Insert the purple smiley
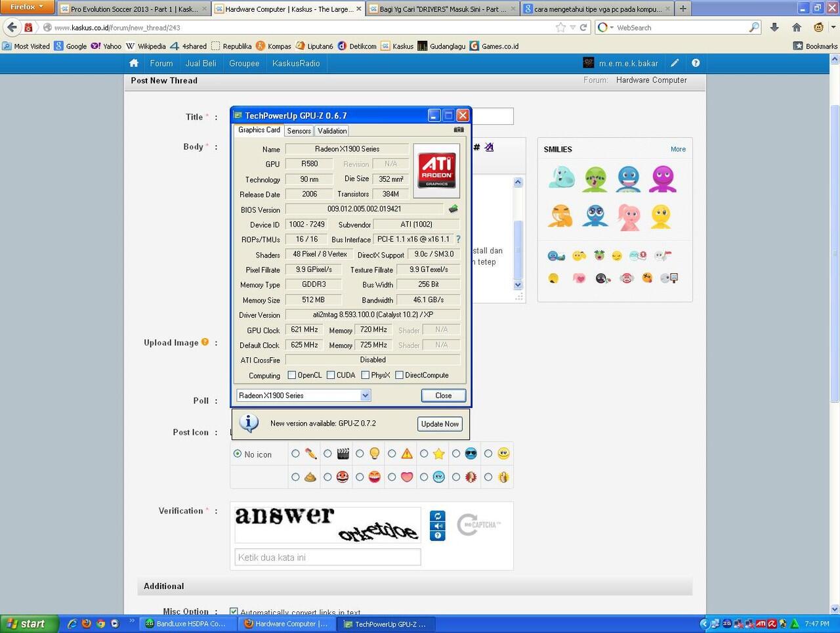 (x=662, y=179)
